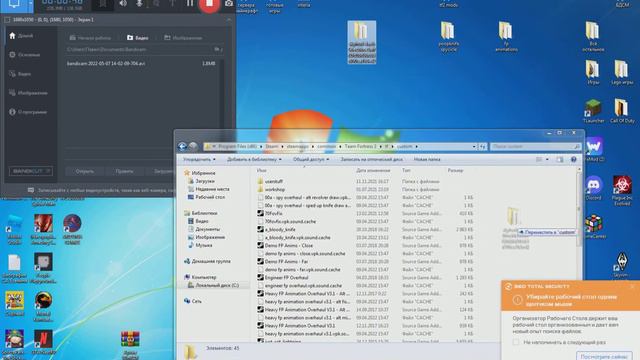Select Рабочий стол in navigation pane
Image resolution: width=640 pixels, height=360 pixels.
pos(206,197)
